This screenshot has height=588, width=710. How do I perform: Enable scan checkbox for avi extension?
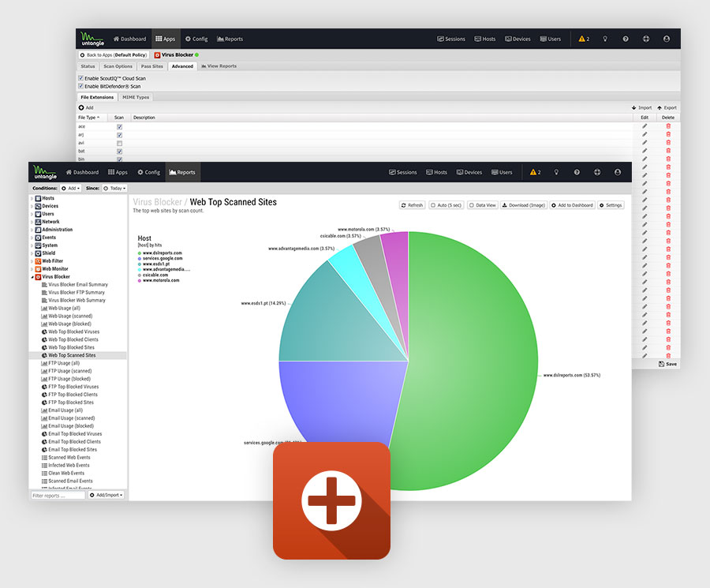[x=120, y=143]
